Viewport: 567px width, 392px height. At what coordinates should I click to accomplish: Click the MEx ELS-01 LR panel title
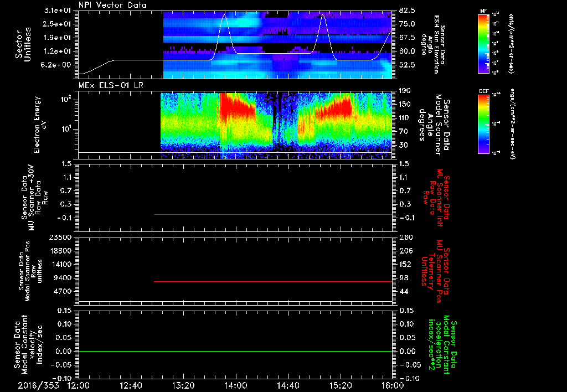(x=112, y=86)
